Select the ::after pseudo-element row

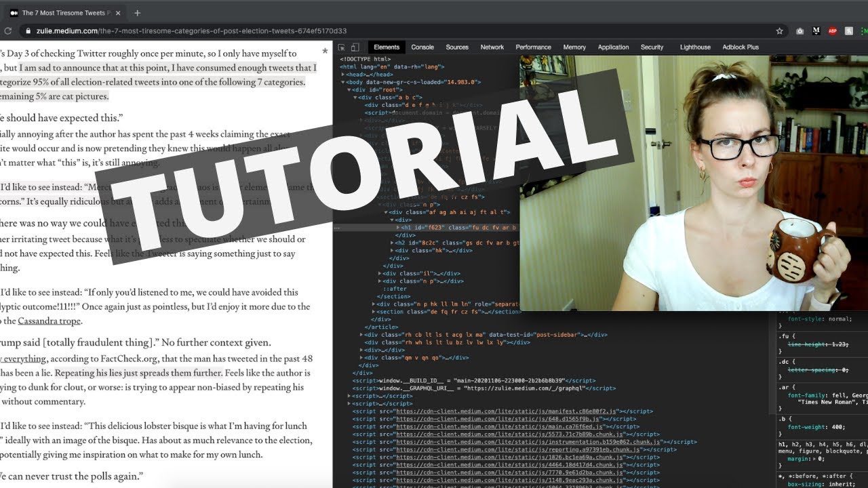coord(395,289)
